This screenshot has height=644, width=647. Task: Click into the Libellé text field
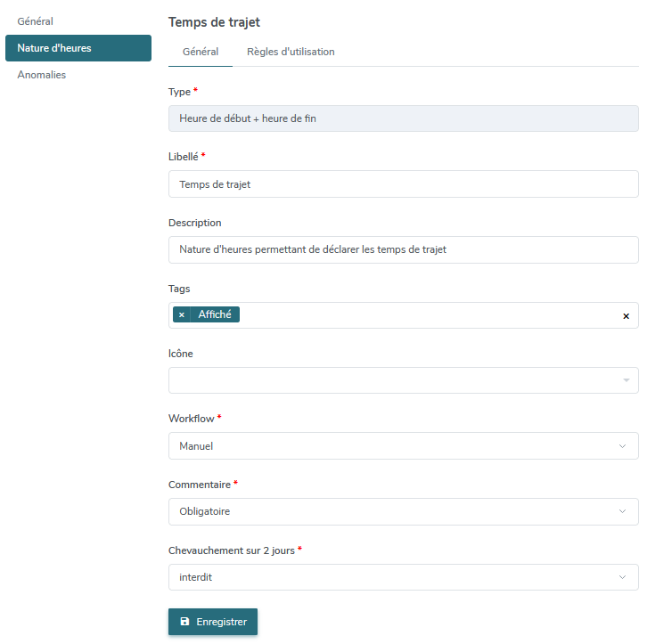404,183
